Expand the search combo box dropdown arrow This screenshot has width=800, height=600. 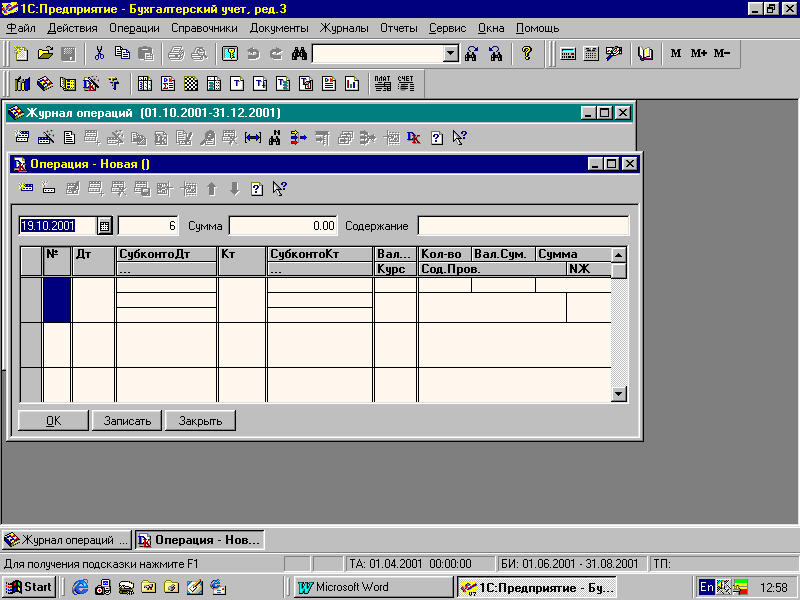pos(450,53)
